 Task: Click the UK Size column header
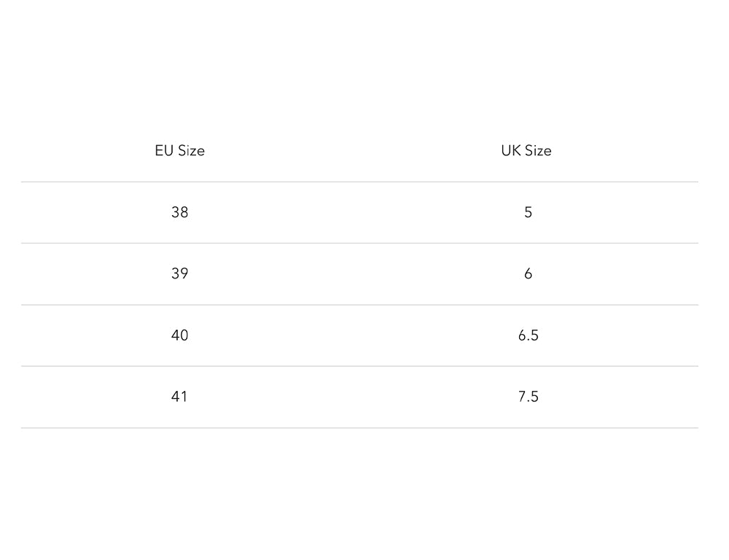click(526, 151)
